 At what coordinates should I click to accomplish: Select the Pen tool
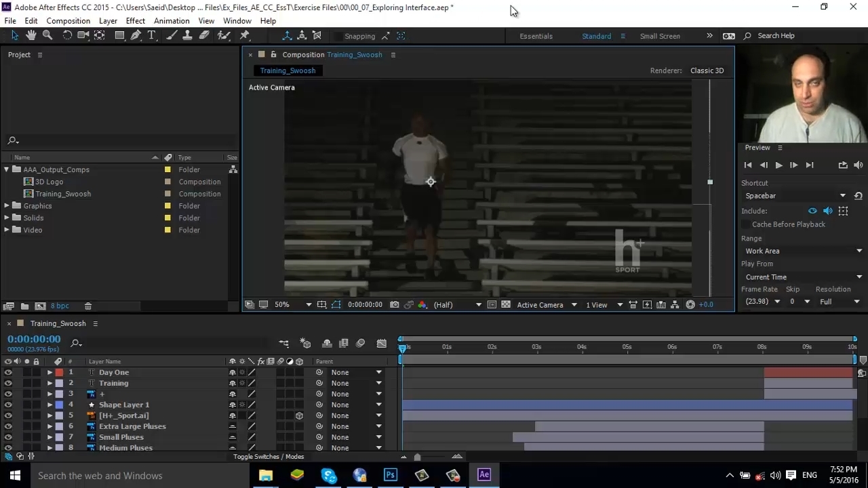pyautogui.click(x=136, y=36)
